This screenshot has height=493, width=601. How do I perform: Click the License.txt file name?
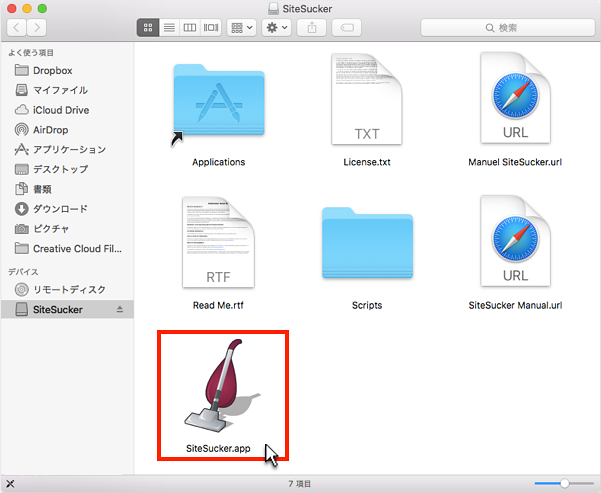(x=367, y=162)
